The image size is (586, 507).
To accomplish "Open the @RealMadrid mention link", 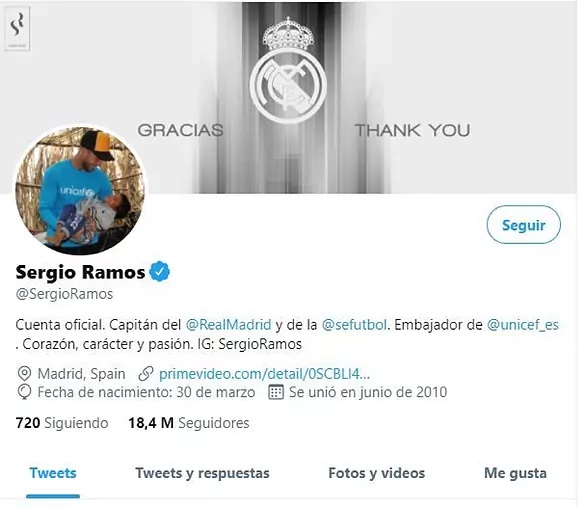I will coord(228,324).
